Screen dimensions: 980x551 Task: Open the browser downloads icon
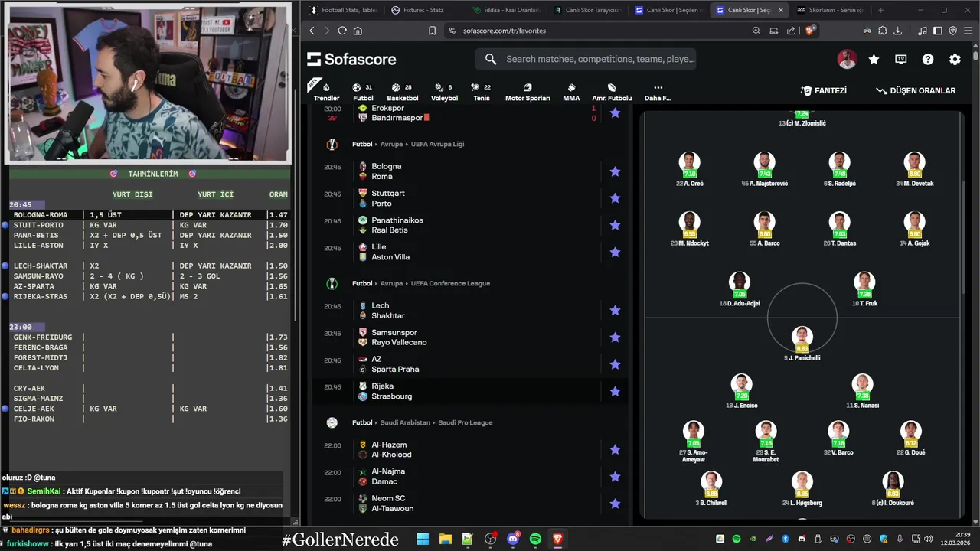[x=897, y=31]
